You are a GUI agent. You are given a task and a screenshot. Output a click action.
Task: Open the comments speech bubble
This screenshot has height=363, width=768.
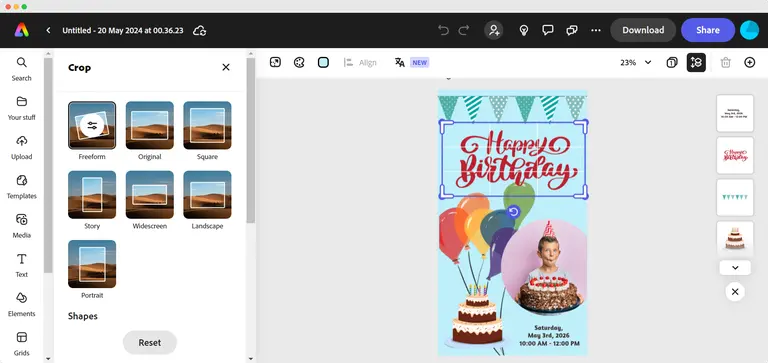point(548,30)
